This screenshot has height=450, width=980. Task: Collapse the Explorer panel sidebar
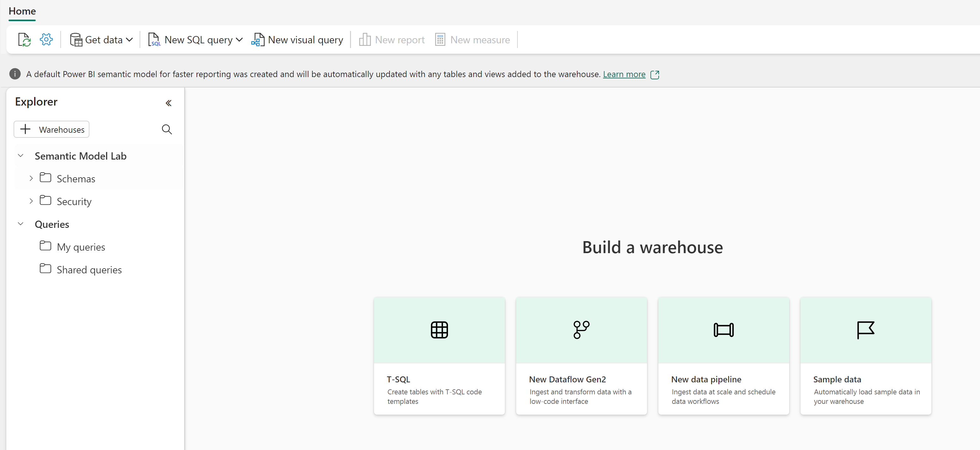[169, 102]
